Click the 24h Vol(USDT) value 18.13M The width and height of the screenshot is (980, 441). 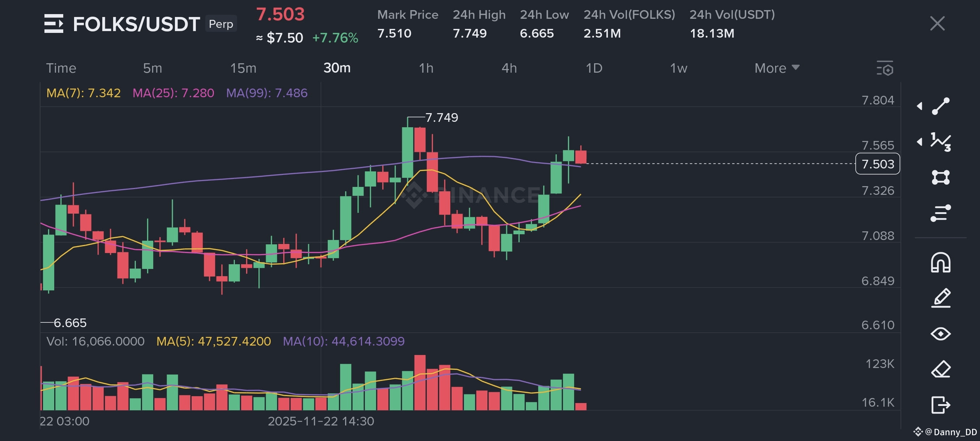(712, 33)
